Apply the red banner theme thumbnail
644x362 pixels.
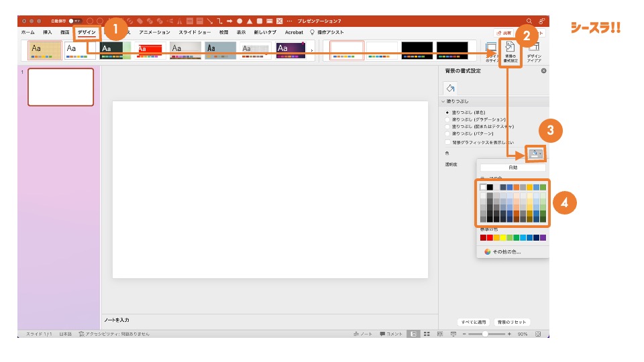point(150,50)
